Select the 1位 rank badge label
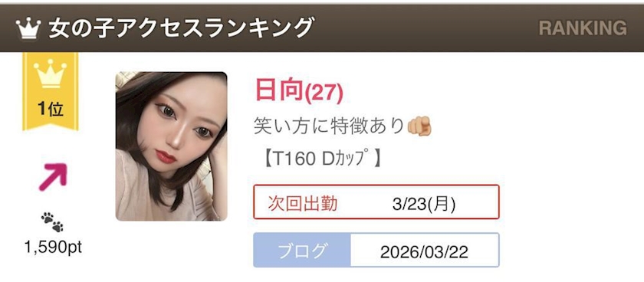Viewport: 644px width, 282px height. click(x=50, y=108)
